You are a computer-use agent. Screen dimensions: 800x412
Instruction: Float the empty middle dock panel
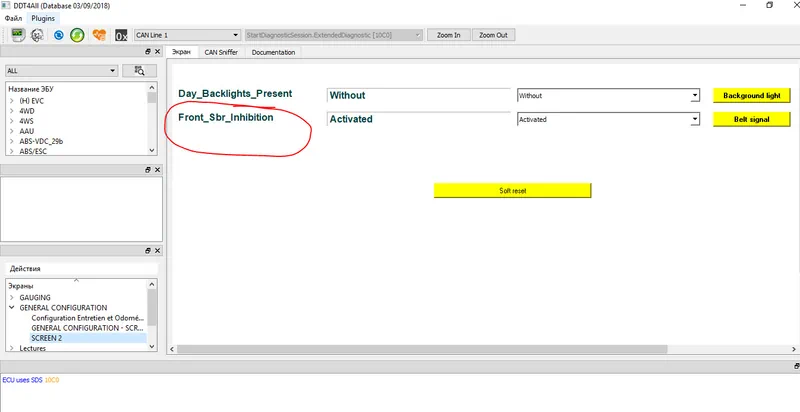click(148, 170)
